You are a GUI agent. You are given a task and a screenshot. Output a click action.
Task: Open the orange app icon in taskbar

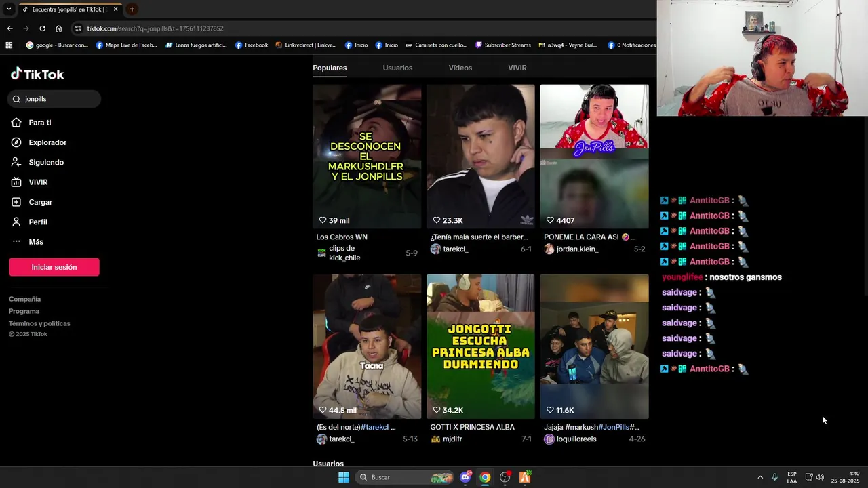pos(525,477)
